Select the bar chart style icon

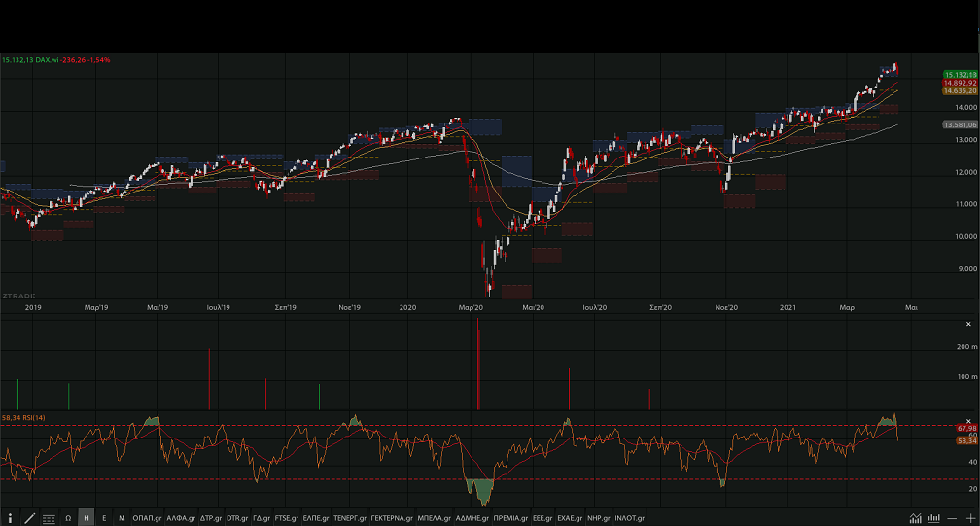934,518
